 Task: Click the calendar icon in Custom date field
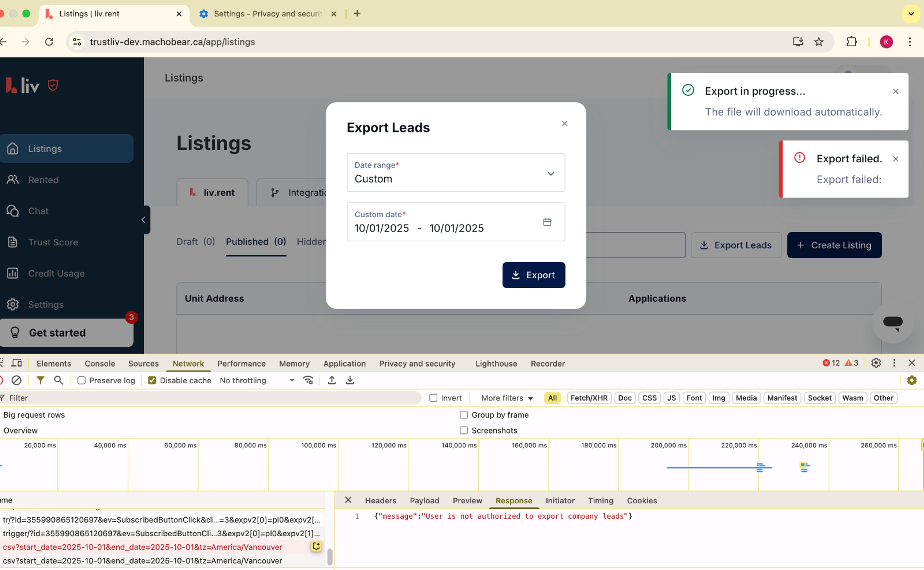click(x=547, y=222)
